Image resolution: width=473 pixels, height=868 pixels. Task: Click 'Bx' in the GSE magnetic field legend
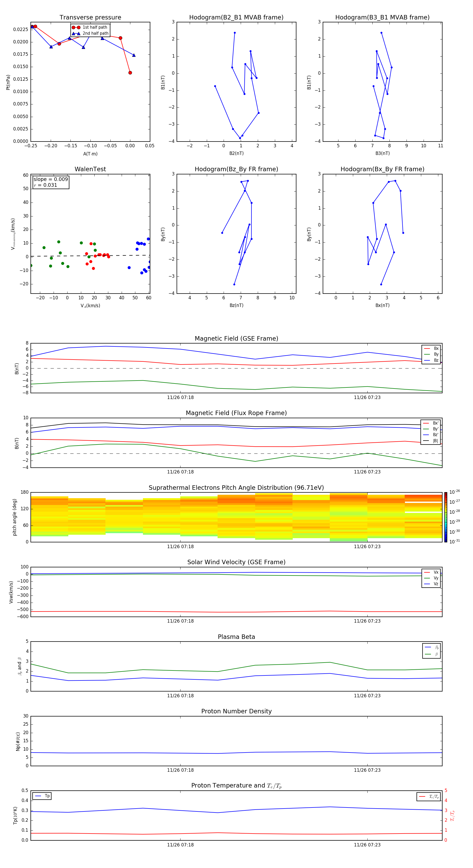(431, 349)
